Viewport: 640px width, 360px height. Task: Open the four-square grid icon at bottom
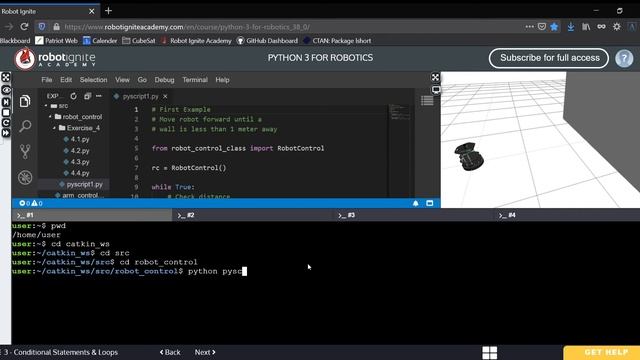click(489, 353)
